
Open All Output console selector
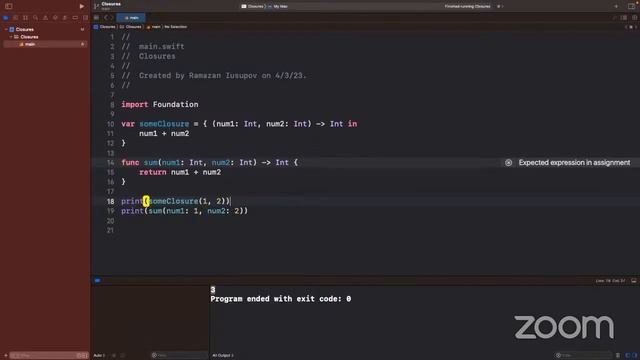click(x=222, y=356)
